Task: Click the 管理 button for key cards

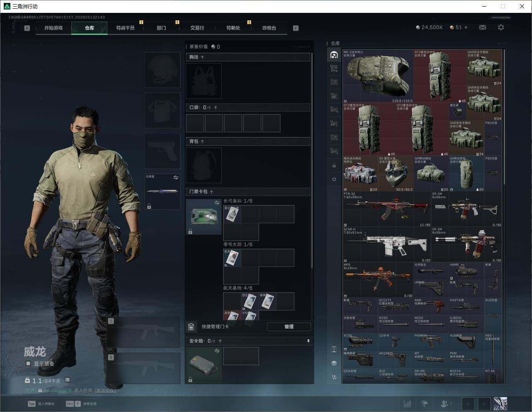Action: pos(289,327)
